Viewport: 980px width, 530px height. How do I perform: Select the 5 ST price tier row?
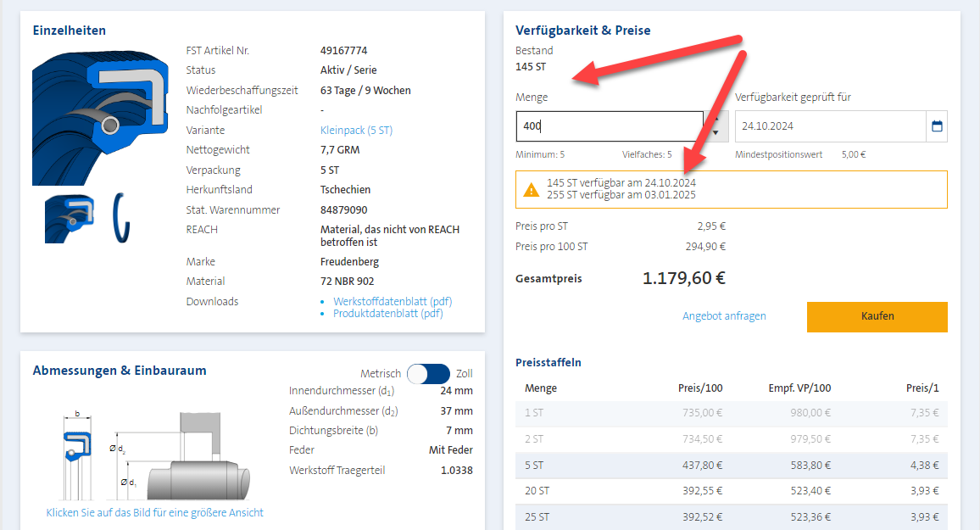tap(732, 466)
